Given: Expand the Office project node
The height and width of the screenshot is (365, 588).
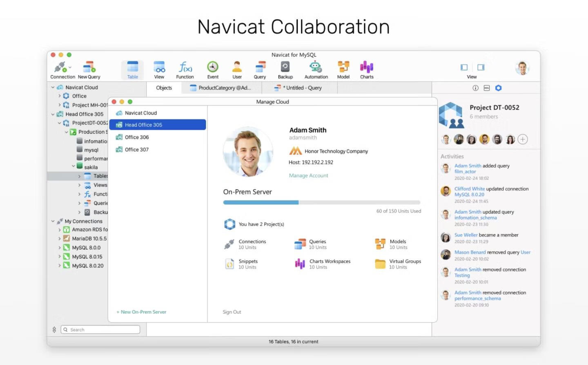Looking at the screenshot, I should point(59,96).
